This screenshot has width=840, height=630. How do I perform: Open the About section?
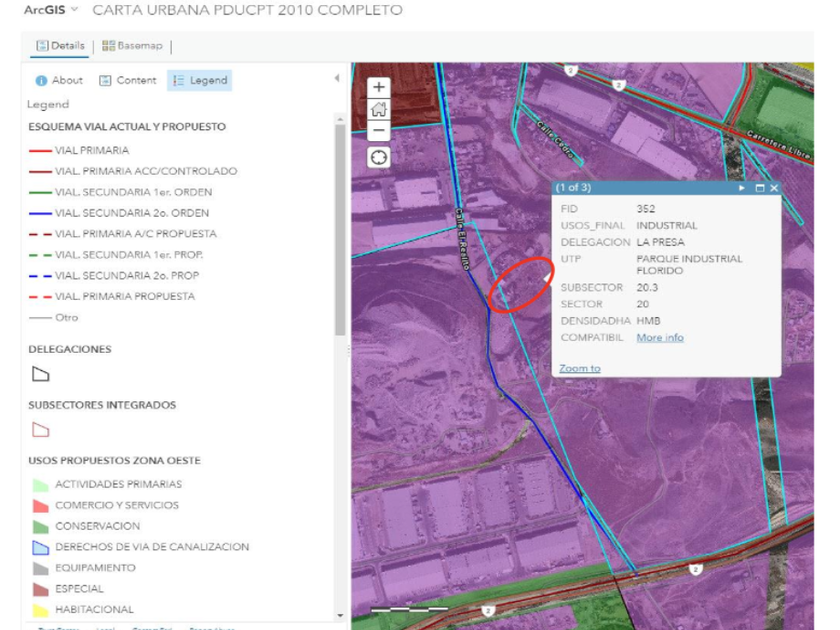tap(60, 80)
